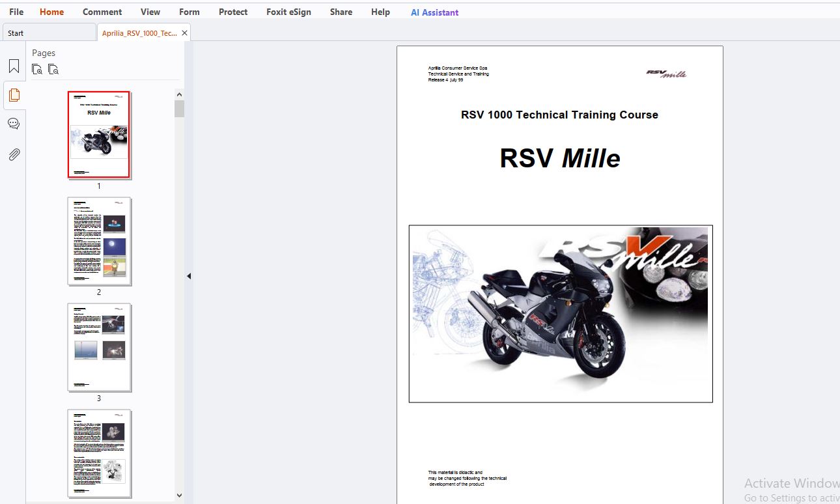Click the thumbnail panel scrollbar handle

point(180,109)
